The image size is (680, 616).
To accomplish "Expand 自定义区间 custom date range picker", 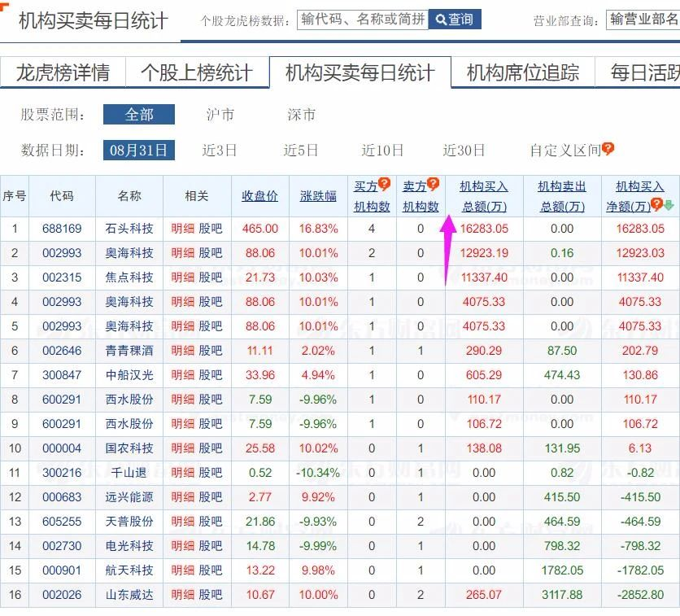I will tap(564, 150).
